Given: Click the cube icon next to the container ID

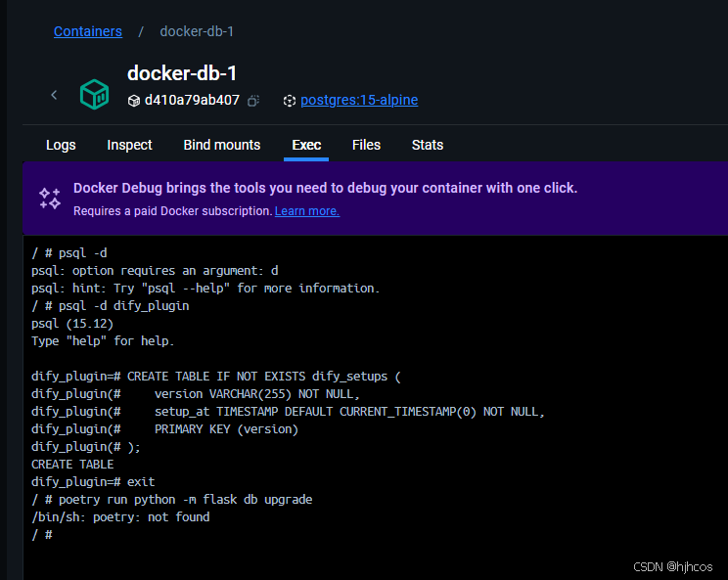Looking at the screenshot, I should click(x=134, y=100).
